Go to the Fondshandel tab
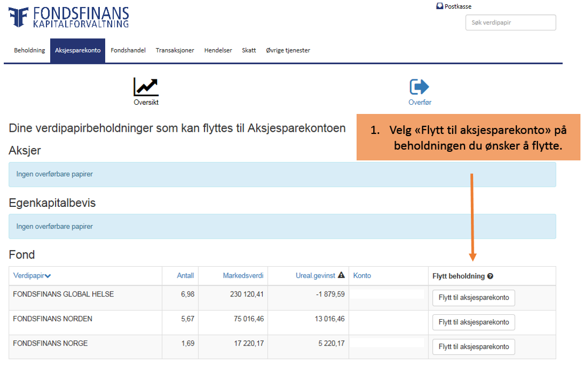The height and width of the screenshot is (371, 588). pos(128,50)
